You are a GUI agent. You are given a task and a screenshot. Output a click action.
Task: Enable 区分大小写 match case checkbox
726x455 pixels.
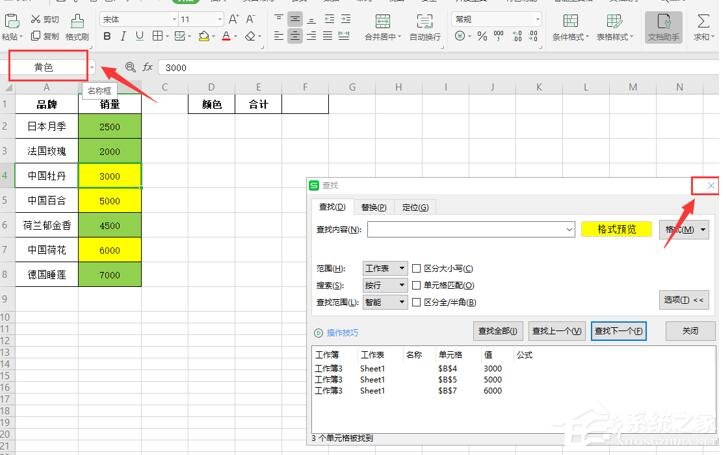(417, 268)
